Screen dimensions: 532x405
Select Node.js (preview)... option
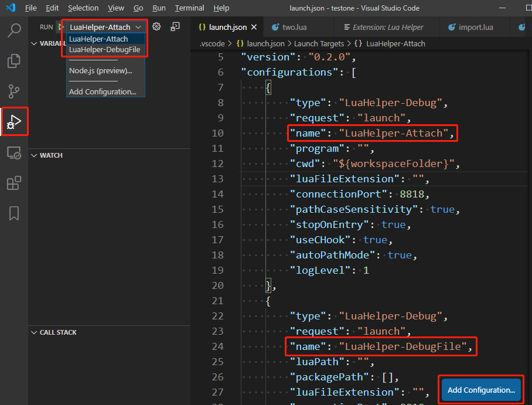[x=106, y=70]
